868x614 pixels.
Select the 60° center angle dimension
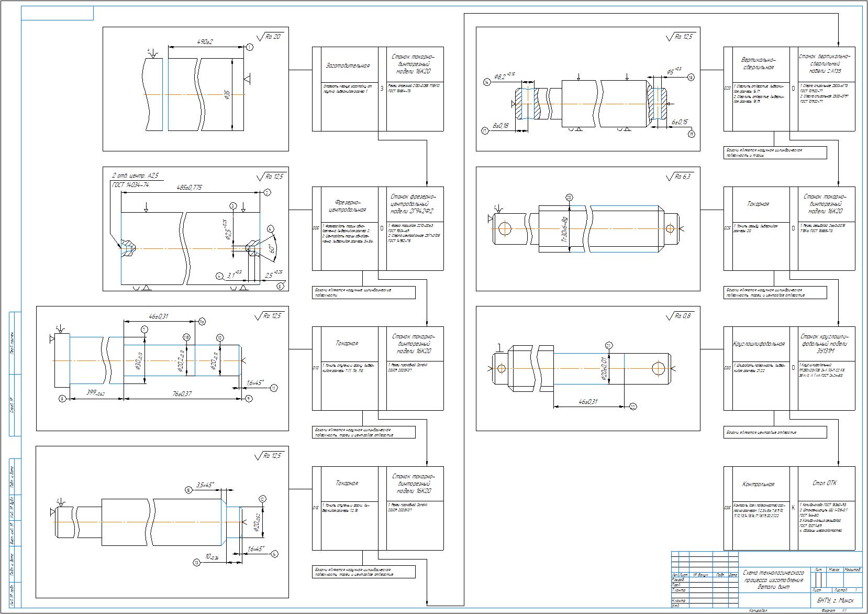pyautogui.click(x=271, y=248)
